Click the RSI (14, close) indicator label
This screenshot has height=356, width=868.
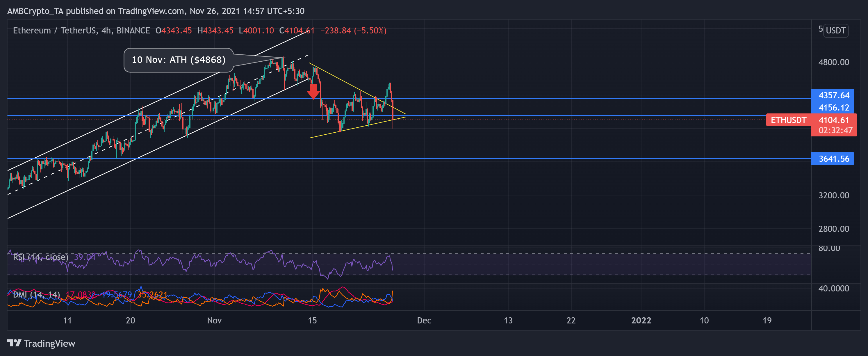[40, 257]
